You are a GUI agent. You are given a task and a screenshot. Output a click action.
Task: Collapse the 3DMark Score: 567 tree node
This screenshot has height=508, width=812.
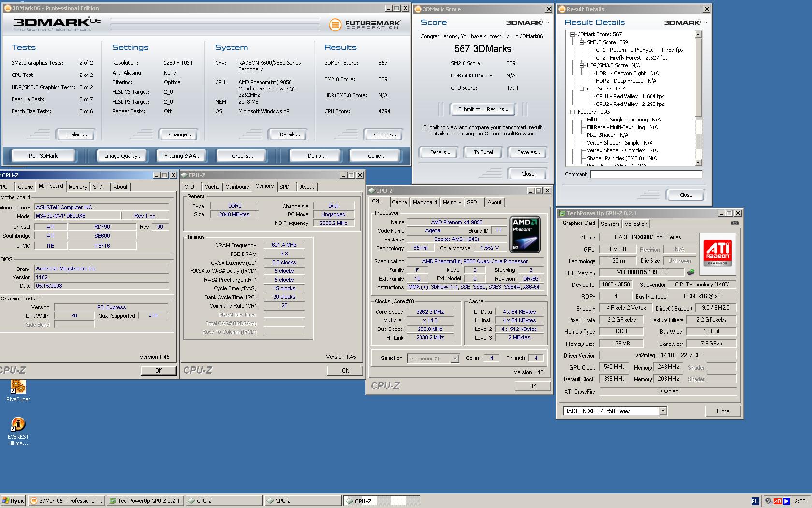[573, 34]
